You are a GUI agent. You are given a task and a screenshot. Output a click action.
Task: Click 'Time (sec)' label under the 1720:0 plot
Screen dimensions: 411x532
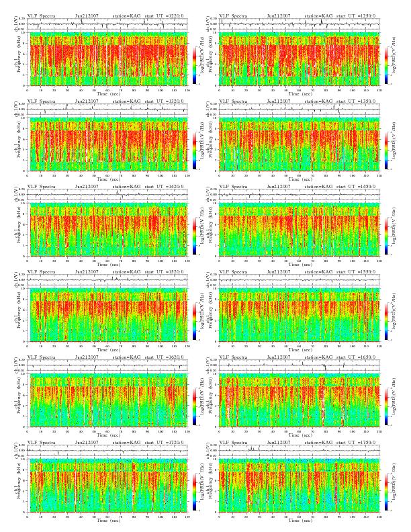pos(107,520)
